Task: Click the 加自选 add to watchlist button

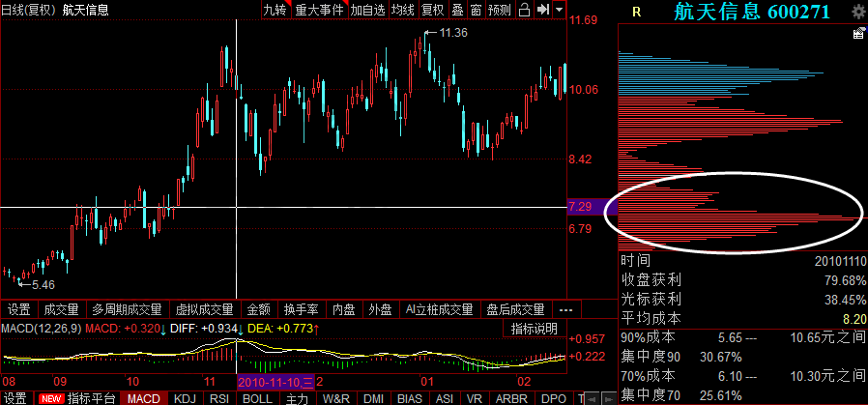Action: tap(367, 10)
